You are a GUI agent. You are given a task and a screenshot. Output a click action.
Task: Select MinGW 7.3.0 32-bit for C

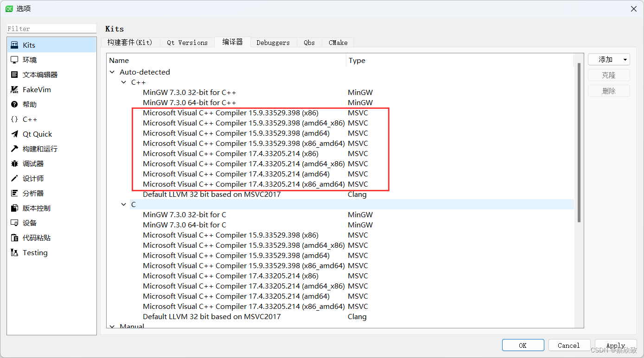[185, 215]
